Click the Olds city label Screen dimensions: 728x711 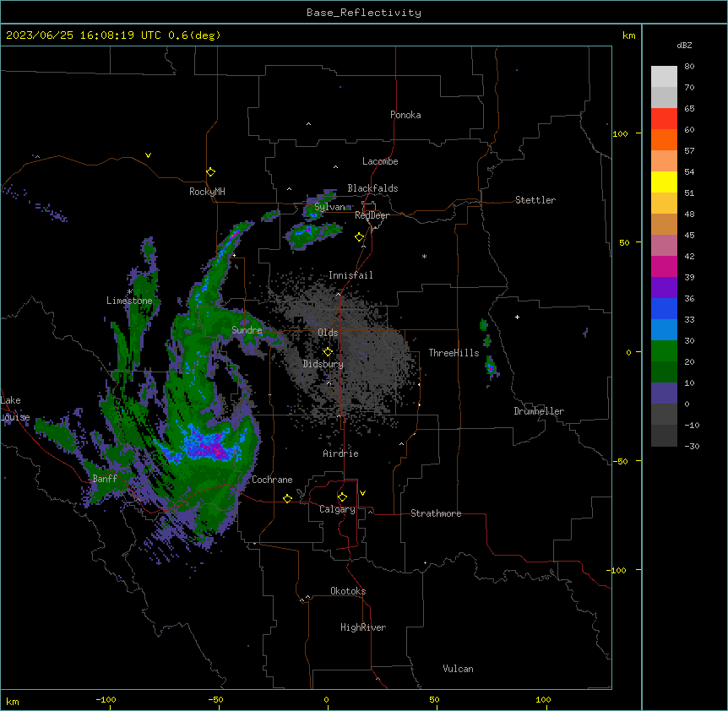click(328, 333)
